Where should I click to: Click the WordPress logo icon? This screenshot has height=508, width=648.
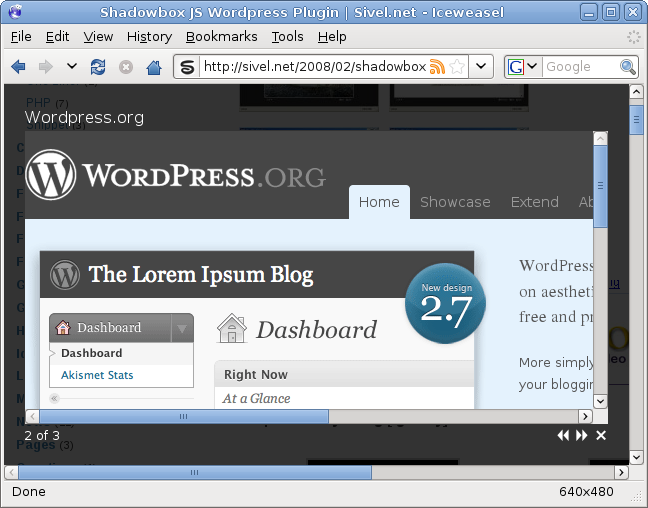click(x=51, y=174)
